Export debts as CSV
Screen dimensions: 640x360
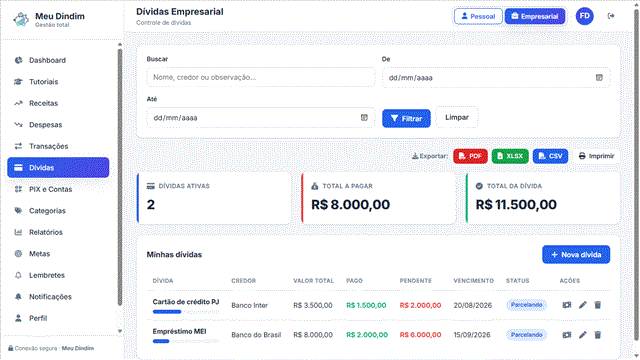point(550,156)
